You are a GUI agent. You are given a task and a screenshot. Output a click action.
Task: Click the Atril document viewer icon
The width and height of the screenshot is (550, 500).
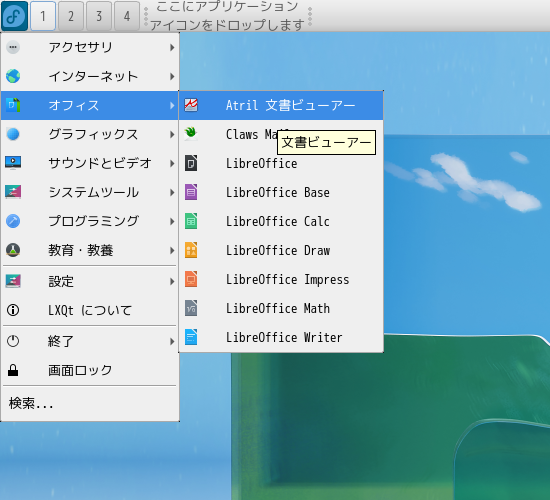click(x=191, y=105)
